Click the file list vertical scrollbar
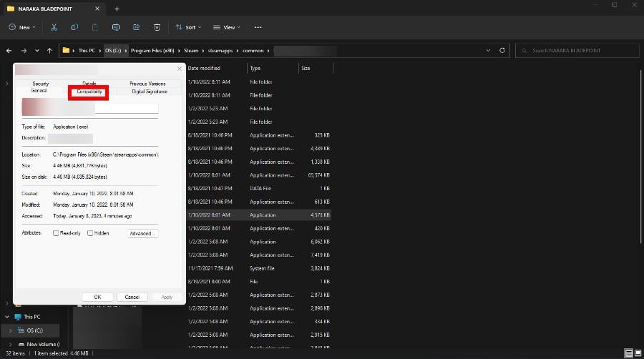This screenshot has height=359, width=644. 640,156
